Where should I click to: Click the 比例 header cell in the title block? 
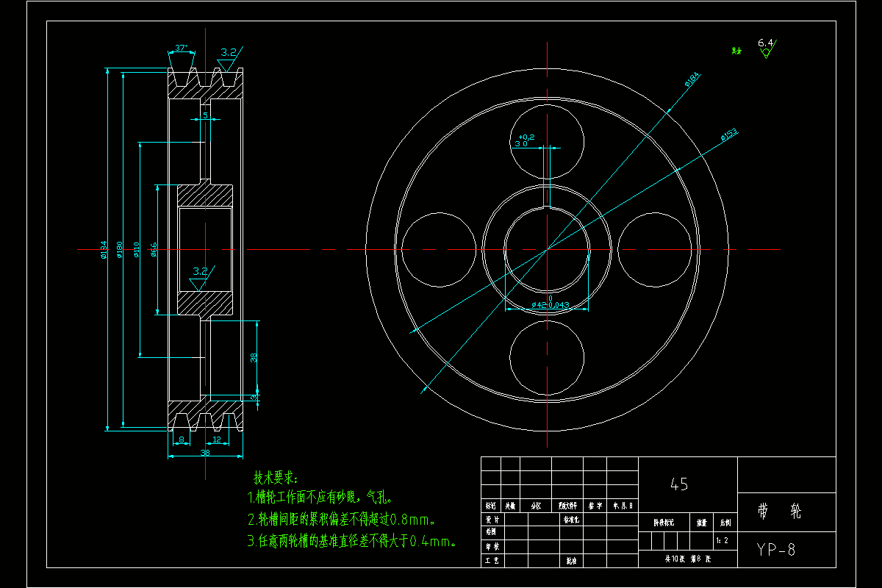[x=726, y=523]
